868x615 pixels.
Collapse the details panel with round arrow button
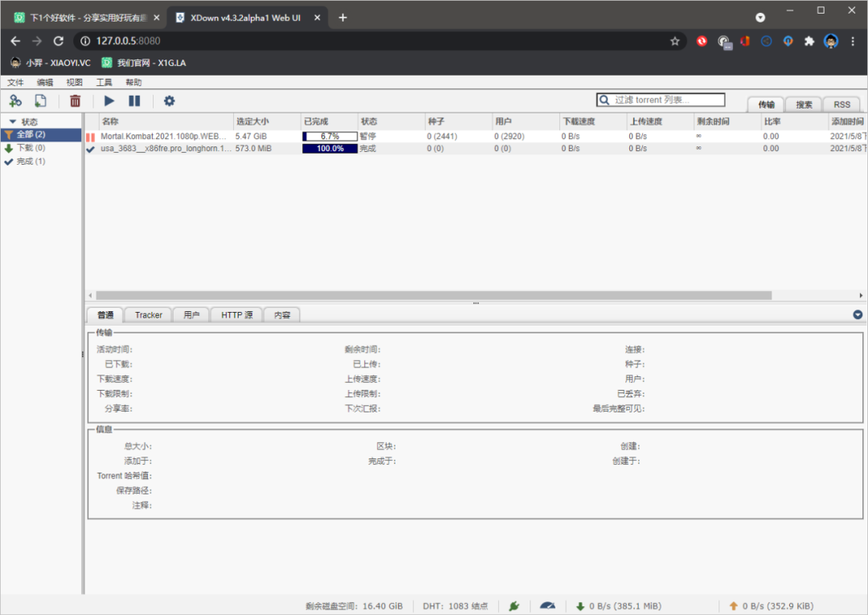click(x=858, y=315)
